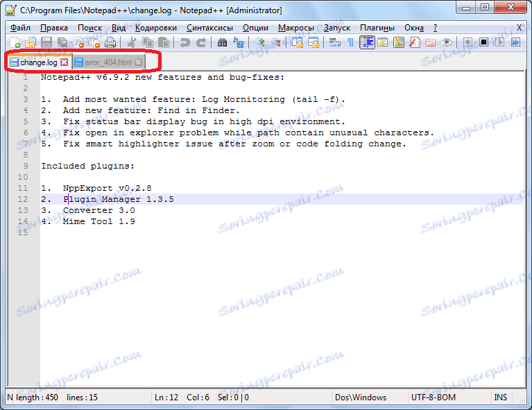This screenshot has height=410, width=532.
Task: Close the change.log tab
Action: click(x=64, y=62)
